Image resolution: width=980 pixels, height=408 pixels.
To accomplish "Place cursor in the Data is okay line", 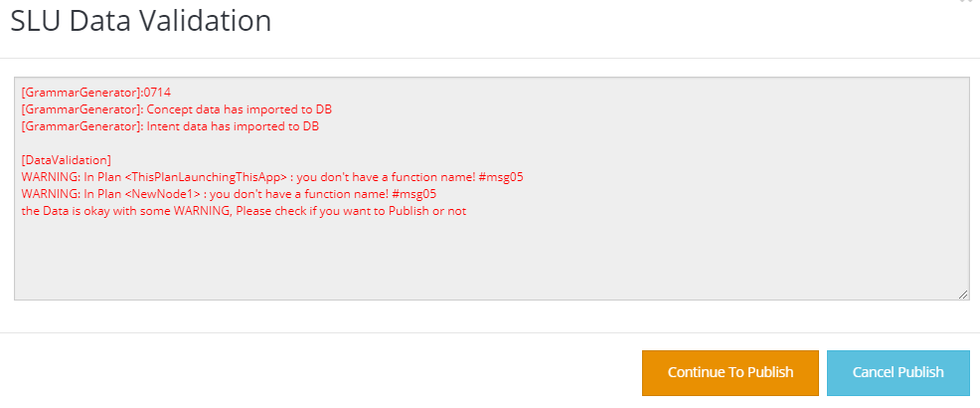I will coord(244,211).
